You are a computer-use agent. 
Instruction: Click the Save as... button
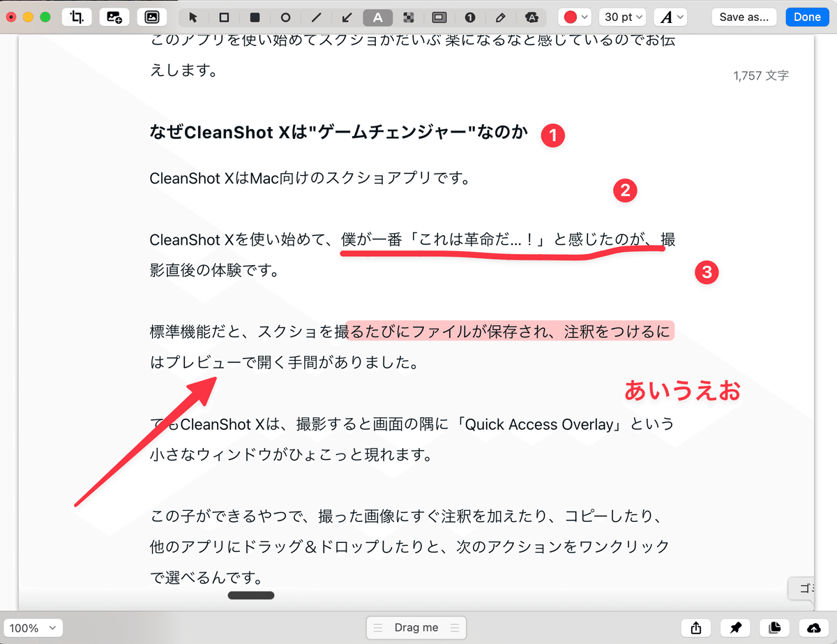(x=744, y=16)
